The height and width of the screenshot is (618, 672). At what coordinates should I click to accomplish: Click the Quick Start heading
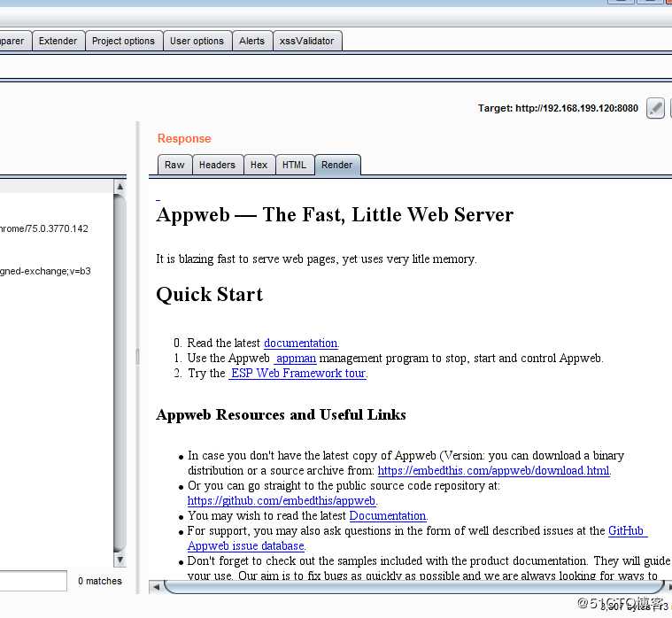pyautogui.click(x=210, y=295)
